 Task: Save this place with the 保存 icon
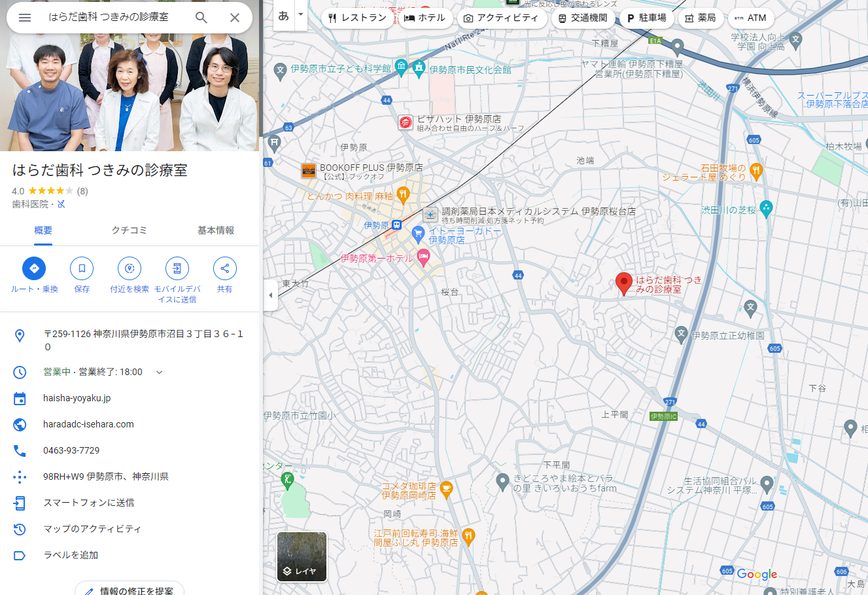[81, 268]
